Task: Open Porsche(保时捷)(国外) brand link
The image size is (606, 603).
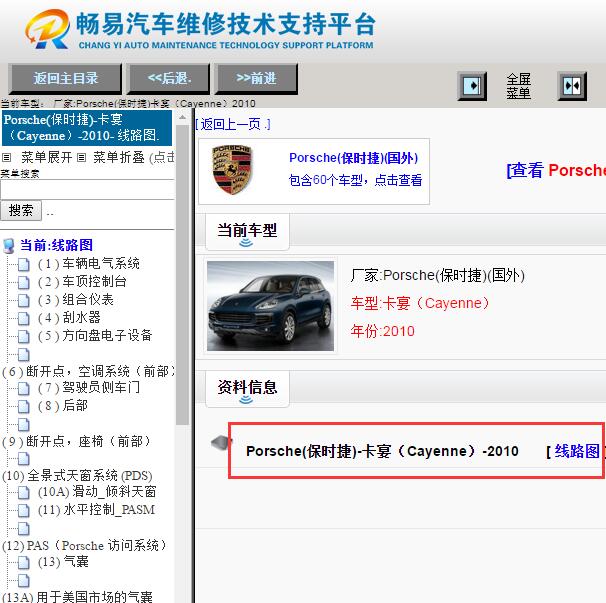Action: tap(354, 158)
